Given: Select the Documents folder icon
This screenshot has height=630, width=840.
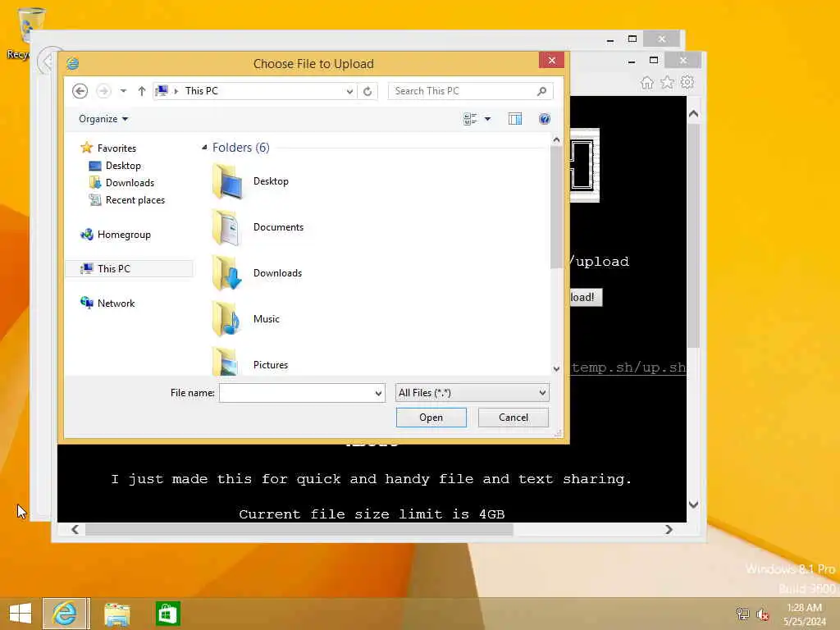Looking at the screenshot, I should (226, 228).
